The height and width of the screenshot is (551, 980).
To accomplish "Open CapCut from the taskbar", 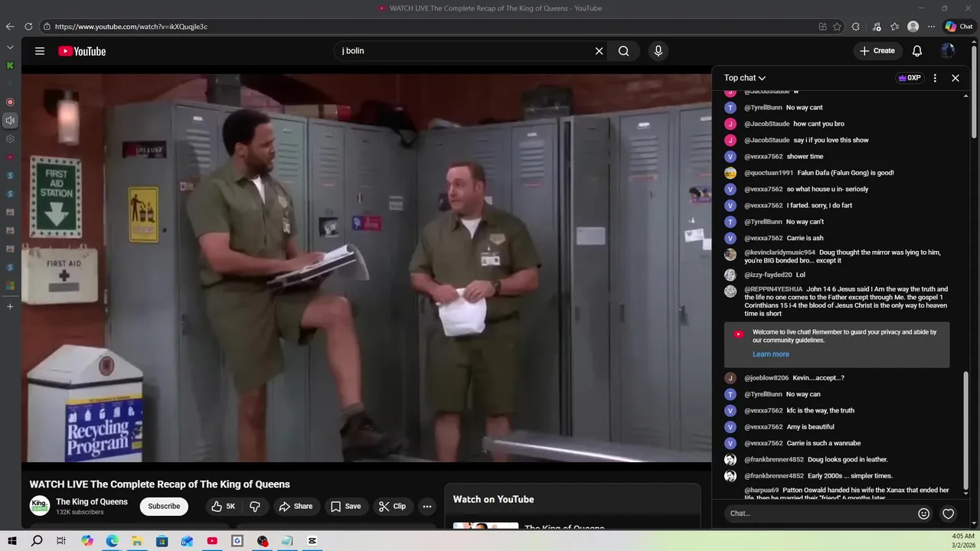I will (312, 541).
